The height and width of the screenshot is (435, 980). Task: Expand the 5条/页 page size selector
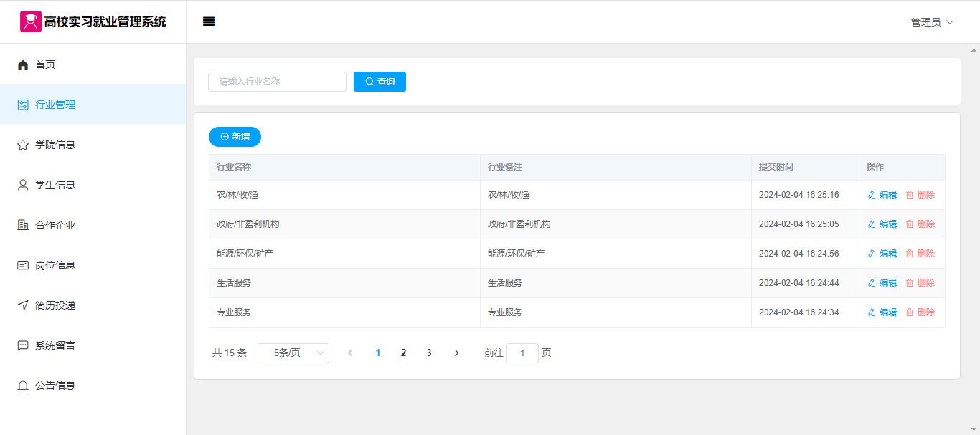coord(293,353)
